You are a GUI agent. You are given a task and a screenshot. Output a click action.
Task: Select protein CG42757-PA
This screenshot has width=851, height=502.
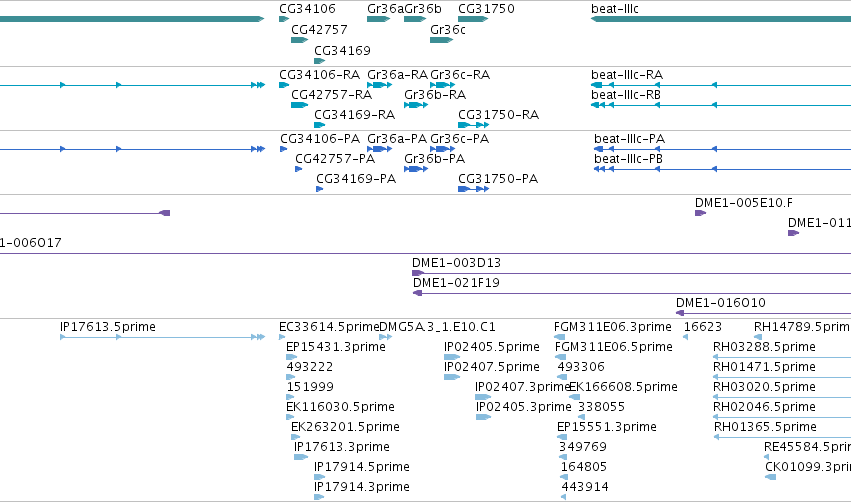point(335,158)
